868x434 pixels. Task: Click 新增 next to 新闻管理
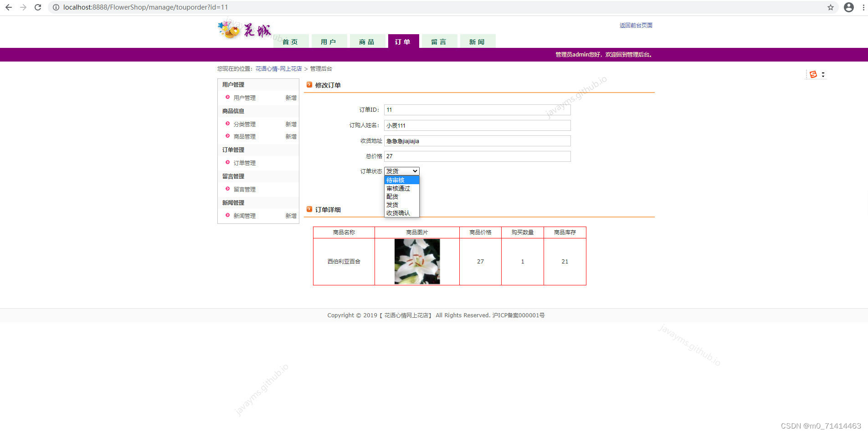[291, 216]
